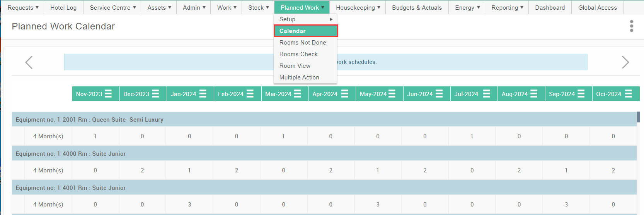Select Equipment 1-4001 Suite Junior row header
The height and width of the screenshot is (215, 644).
(x=324, y=187)
